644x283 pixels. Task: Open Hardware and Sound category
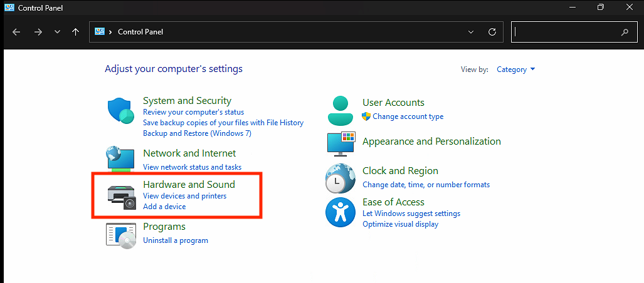[189, 184]
